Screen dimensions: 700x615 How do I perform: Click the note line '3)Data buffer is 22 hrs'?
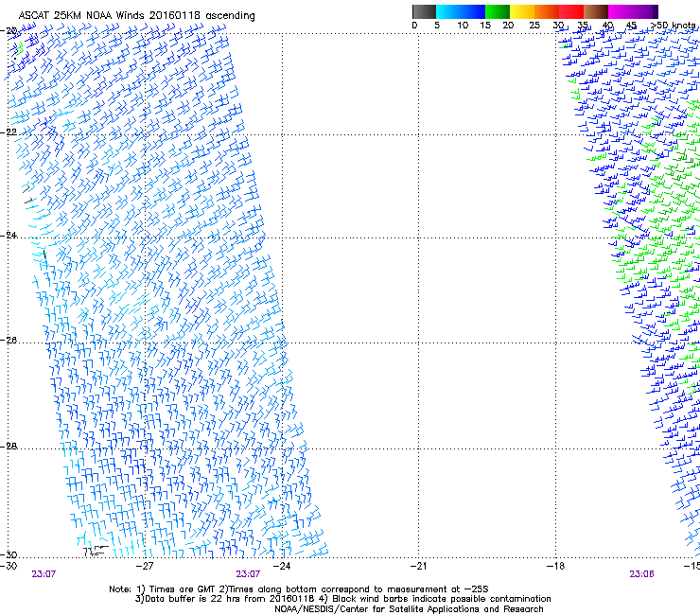tap(342, 599)
